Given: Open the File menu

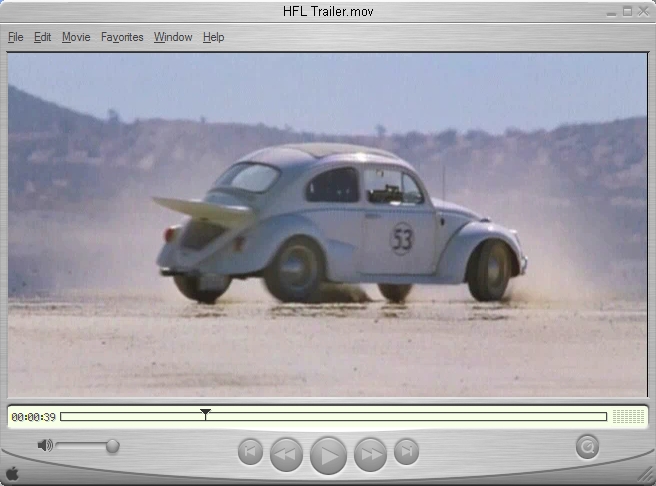Looking at the screenshot, I should click(15, 37).
